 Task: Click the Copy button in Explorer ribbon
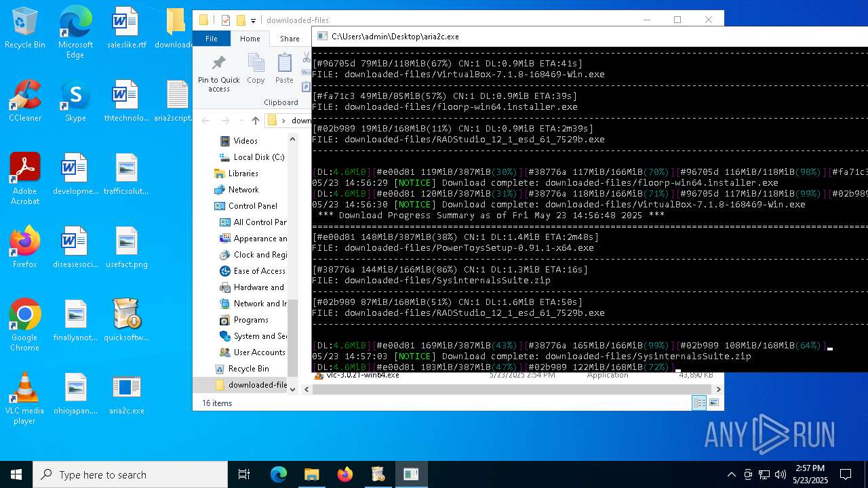coord(256,69)
